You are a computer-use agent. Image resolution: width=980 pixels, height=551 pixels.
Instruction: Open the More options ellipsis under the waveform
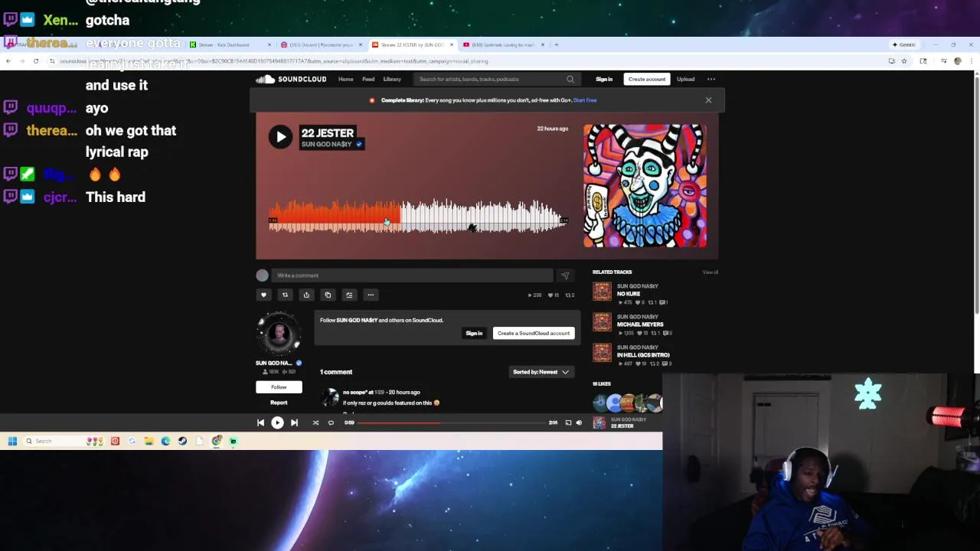(x=371, y=295)
